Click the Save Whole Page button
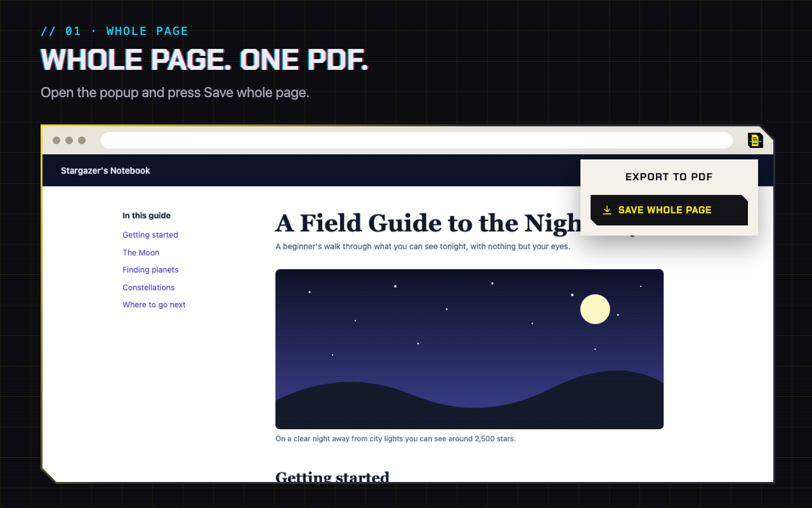Image resolution: width=812 pixels, height=508 pixels. pos(669,210)
